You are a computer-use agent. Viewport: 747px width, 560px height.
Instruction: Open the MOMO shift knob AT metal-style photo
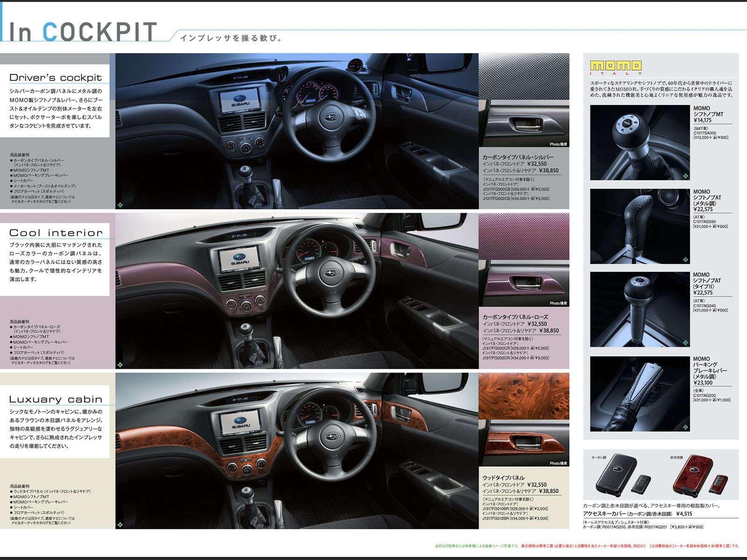(x=640, y=226)
